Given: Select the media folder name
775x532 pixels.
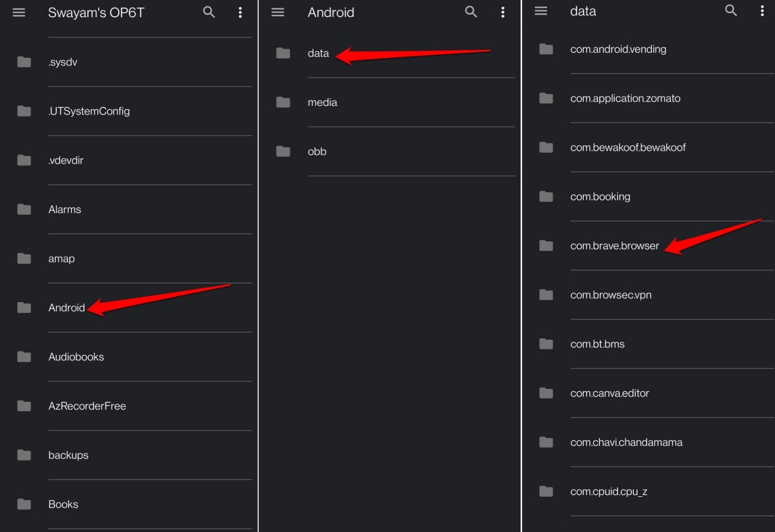Looking at the screenshot, I should (322, 102).
